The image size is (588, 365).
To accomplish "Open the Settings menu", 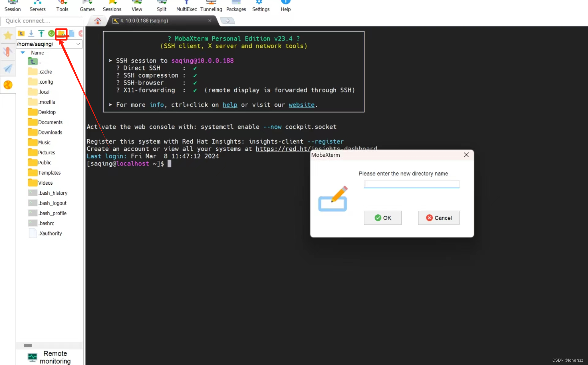I will [x=261, y=6].
